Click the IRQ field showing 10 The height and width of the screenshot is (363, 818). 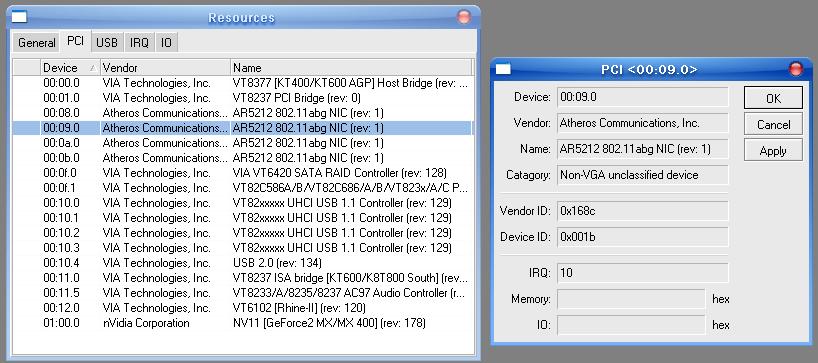(x=642, y=273)
